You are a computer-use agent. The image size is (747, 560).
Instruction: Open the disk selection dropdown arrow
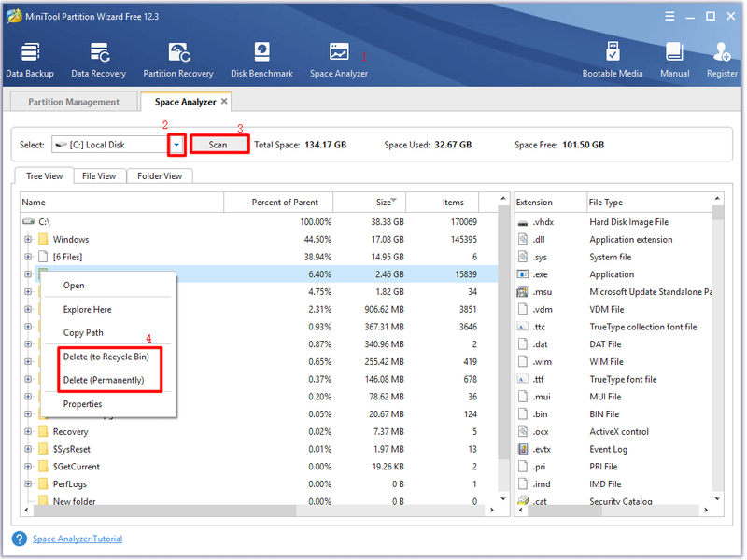pos(176,145)
